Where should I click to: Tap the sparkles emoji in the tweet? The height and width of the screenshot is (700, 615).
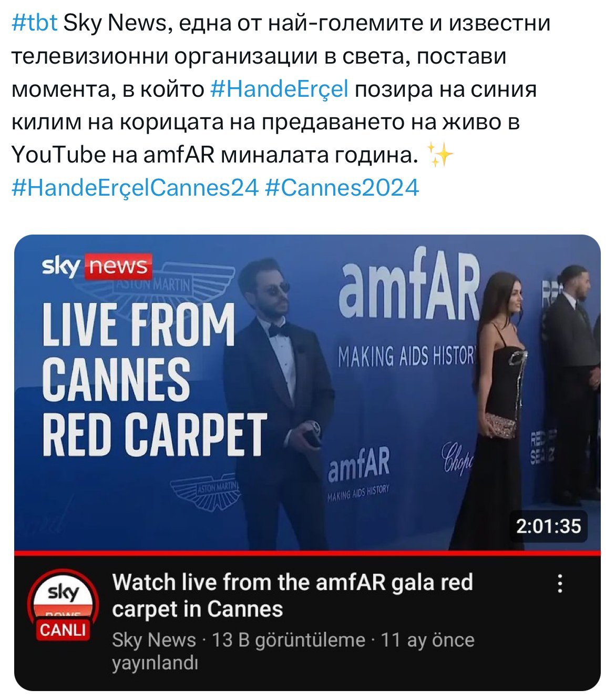(x=440, y=156)
